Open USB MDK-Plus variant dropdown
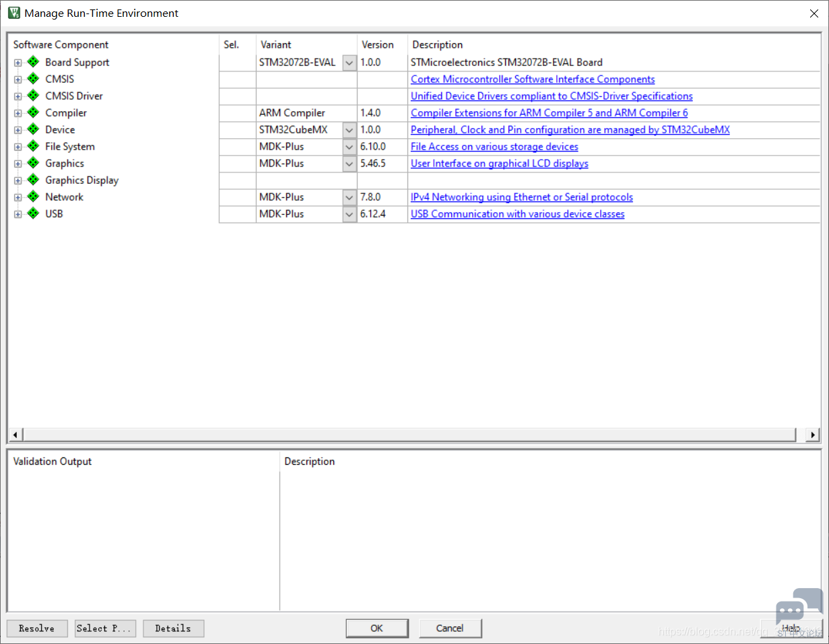Image resolution: width=829 pixels, height=644 pixels. [x=350, y=214]
